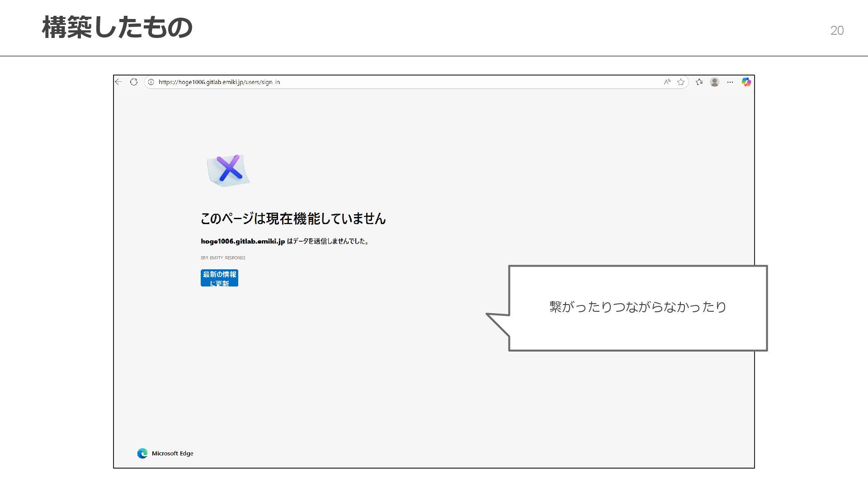This screenshot has height=488, width=868.
Task: Click the slide page number 20
Action: pyautogui.click(x=837, y=30)
